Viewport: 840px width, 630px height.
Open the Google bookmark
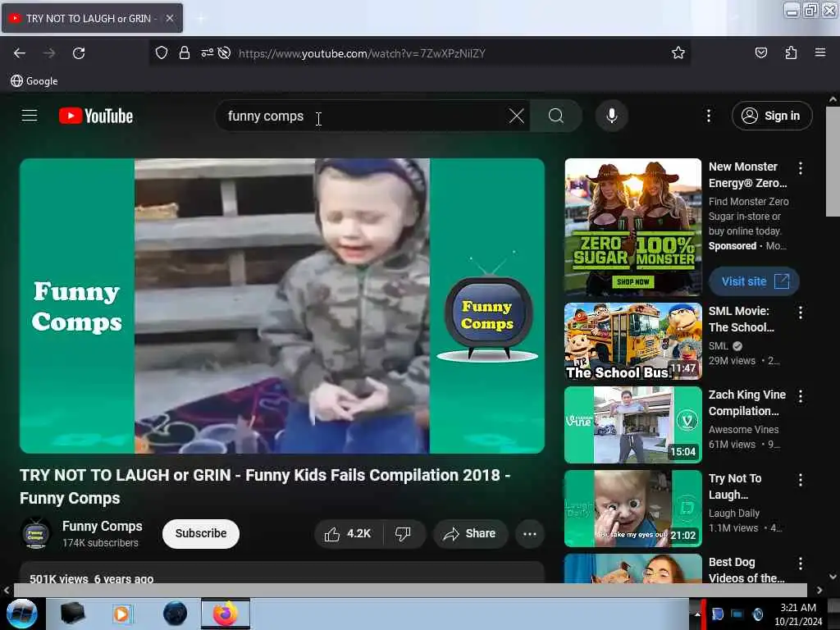pos(34,81)
